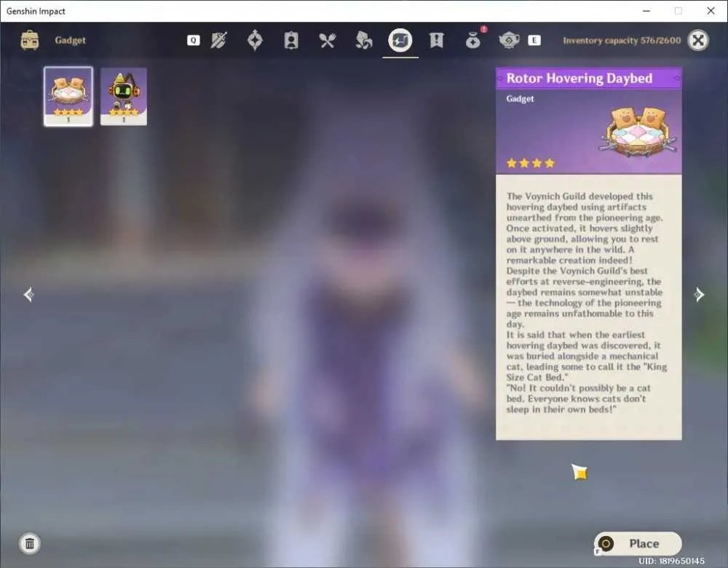
Task: Select the Rotor Hovering Daybed item thumbnail
Action: (68, 96)
